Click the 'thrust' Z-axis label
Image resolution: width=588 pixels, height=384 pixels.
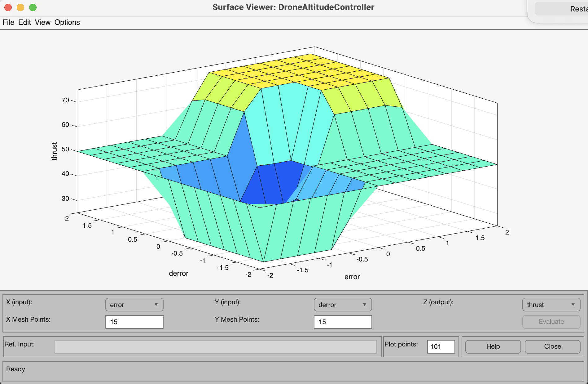coord(55,151)
